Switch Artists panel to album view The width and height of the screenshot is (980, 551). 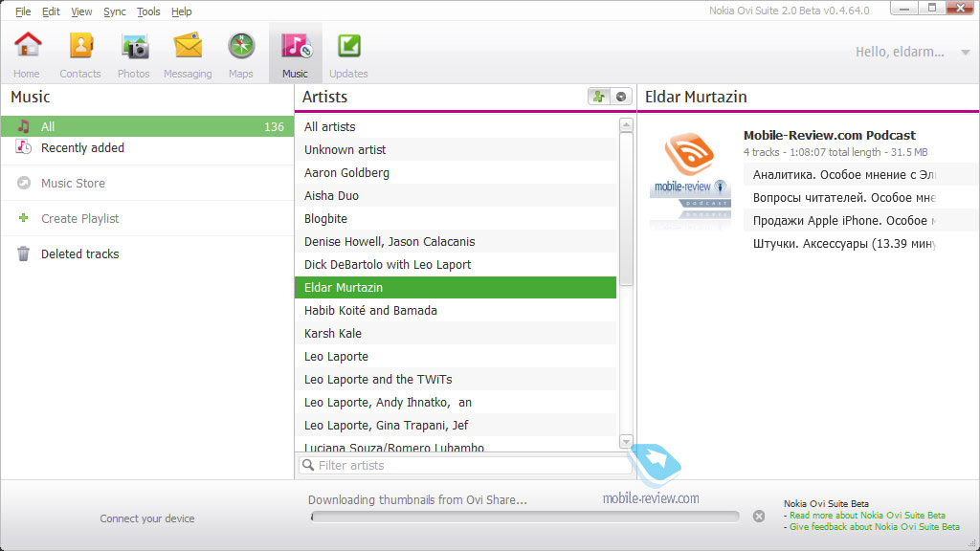point(620,97)
